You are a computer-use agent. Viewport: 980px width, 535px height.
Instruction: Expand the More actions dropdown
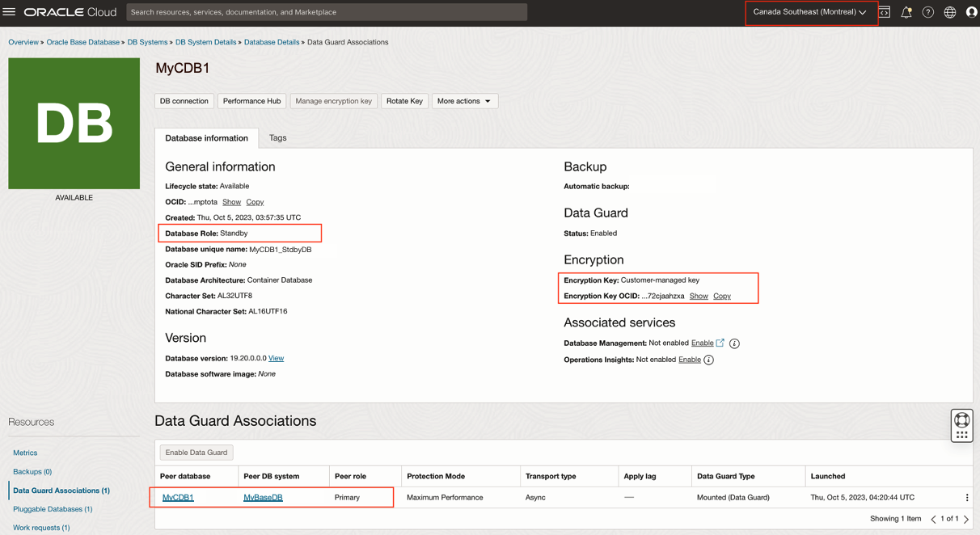point(464,101)
